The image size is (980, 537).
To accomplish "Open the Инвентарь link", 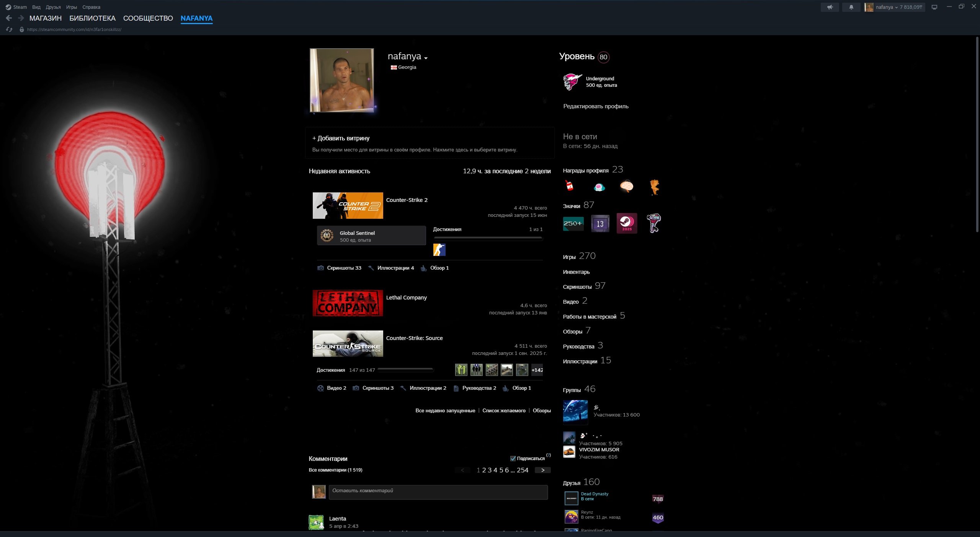I will coord(576,272).
